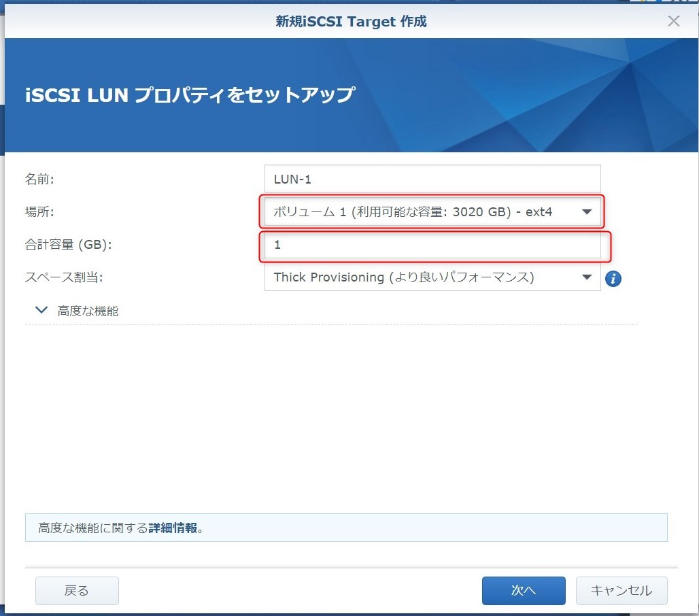
Task: Click the 合計容量 (GB) label text
Action: [68, 245]
